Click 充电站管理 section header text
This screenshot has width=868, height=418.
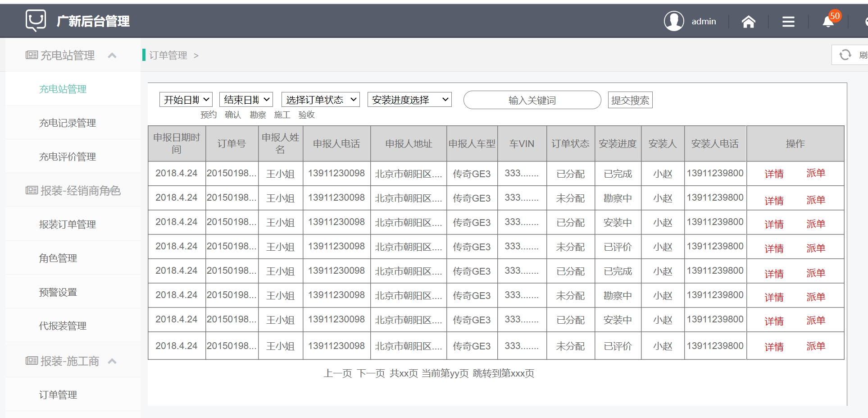[x=68, y=55]
